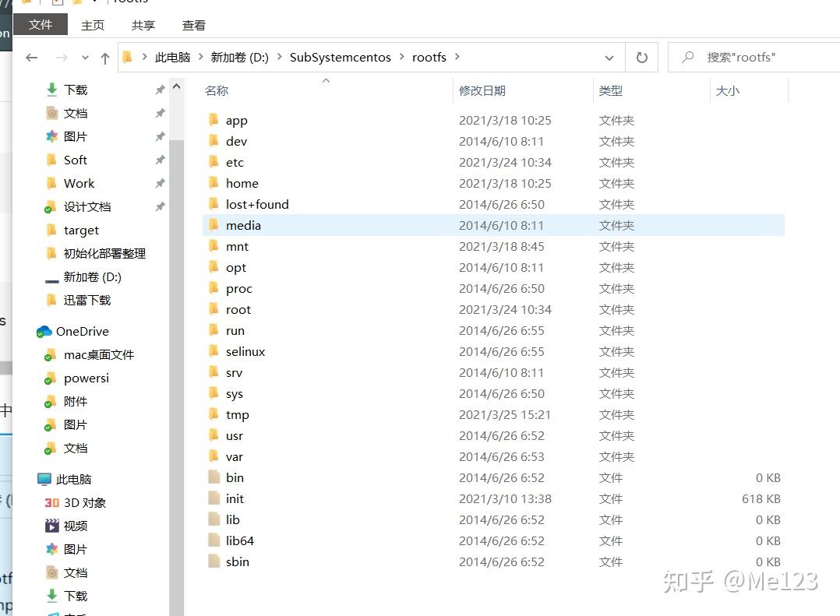Click the refresh button in address bar

click(x=641, y=57)
